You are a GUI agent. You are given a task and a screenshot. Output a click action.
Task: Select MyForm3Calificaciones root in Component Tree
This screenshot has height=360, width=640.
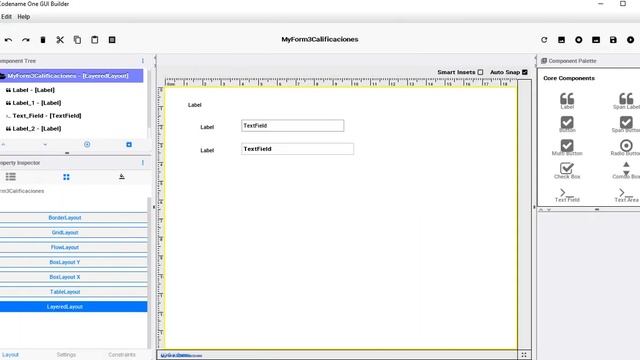point(71,76)
